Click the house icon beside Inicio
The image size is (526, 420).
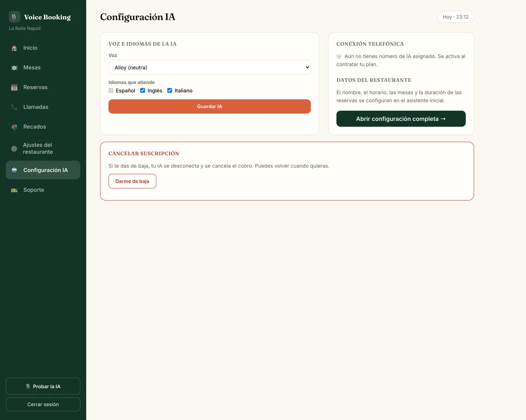click(14, 48)
